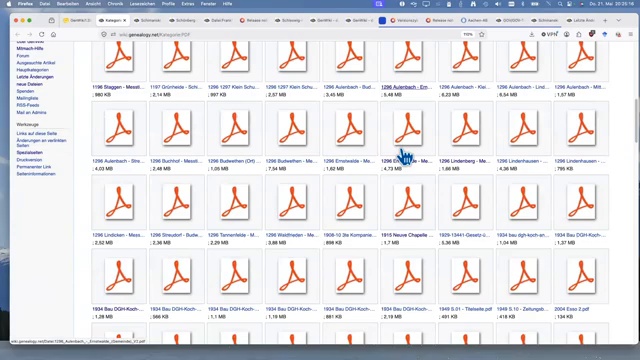Click the page's vertical scrollbar

[x=636, y=120]
